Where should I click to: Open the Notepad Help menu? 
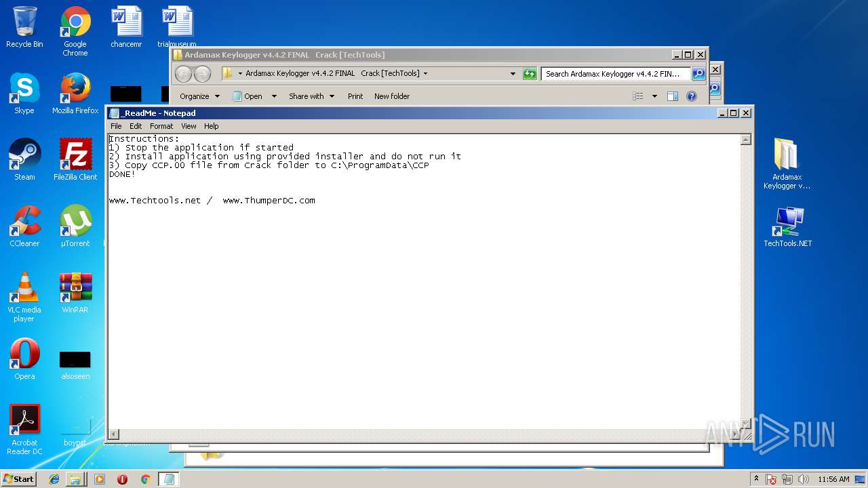point(212,126)
